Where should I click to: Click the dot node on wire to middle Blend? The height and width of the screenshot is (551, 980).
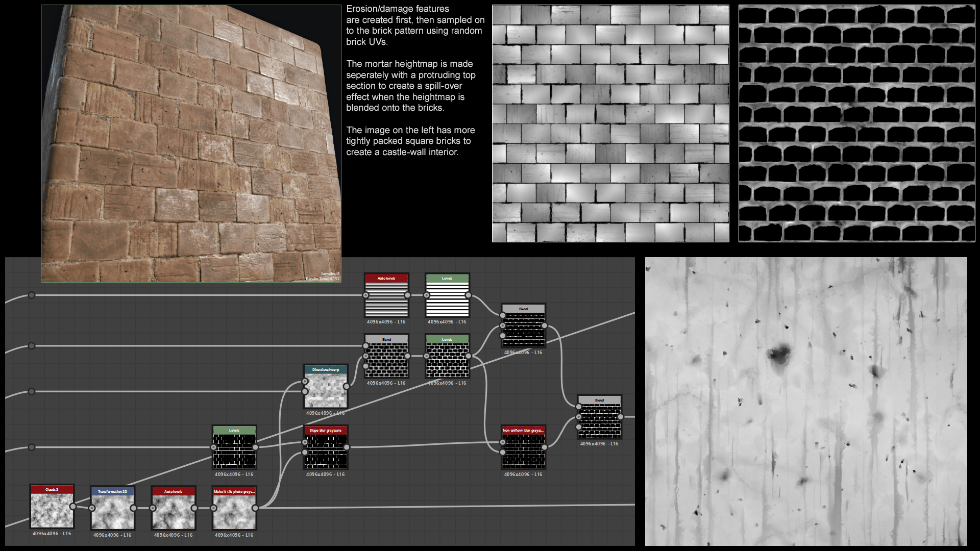[32, 346]
